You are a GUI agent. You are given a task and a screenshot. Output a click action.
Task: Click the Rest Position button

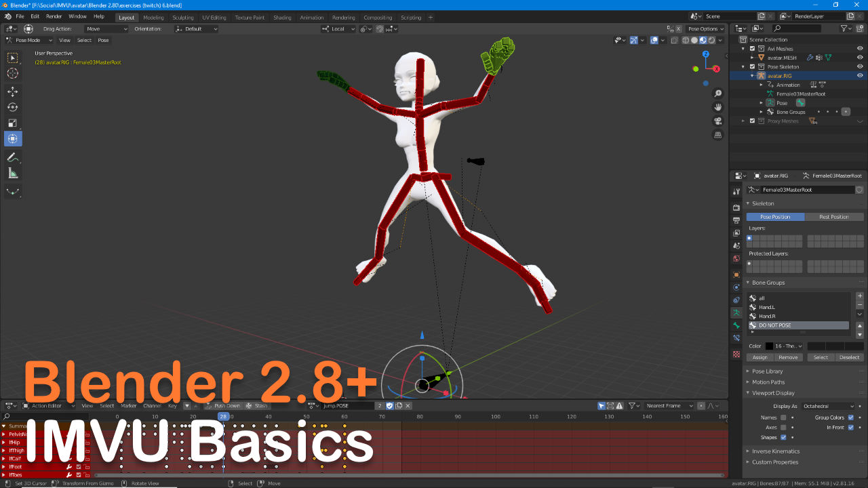[x=834, y=217]
